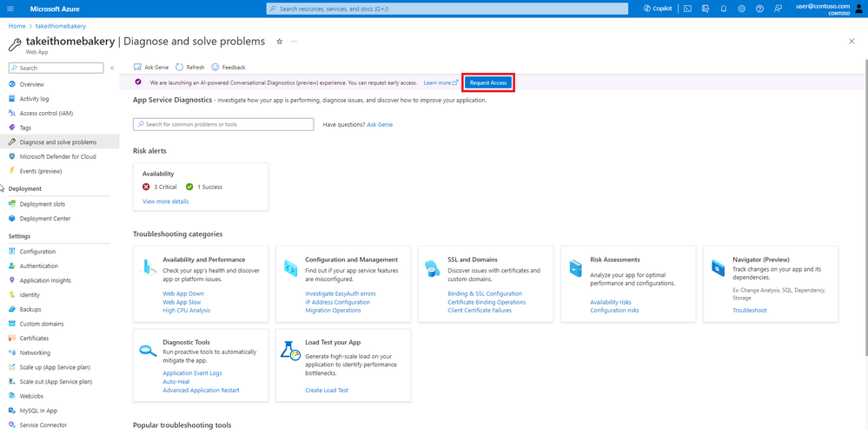Open Configuration risks link
This screenshot has height=434, width=868.
pyautogui.click(x=614, y=311)
